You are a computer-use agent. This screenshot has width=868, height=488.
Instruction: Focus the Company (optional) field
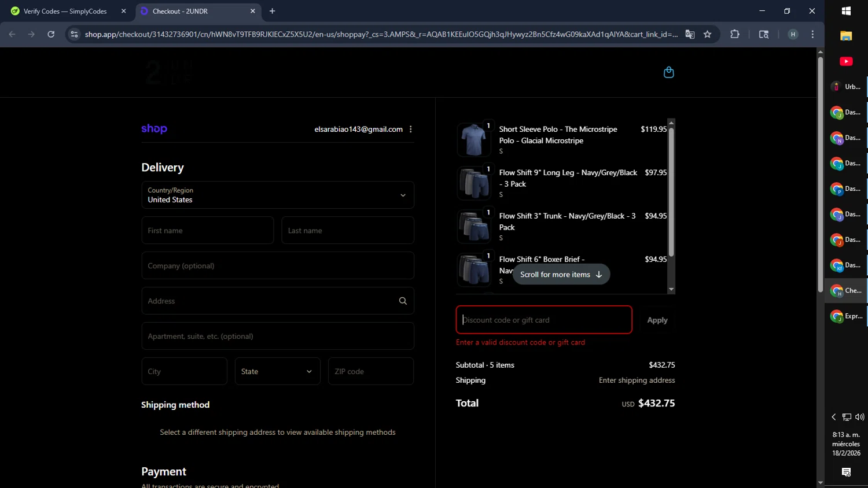(278, 265)
